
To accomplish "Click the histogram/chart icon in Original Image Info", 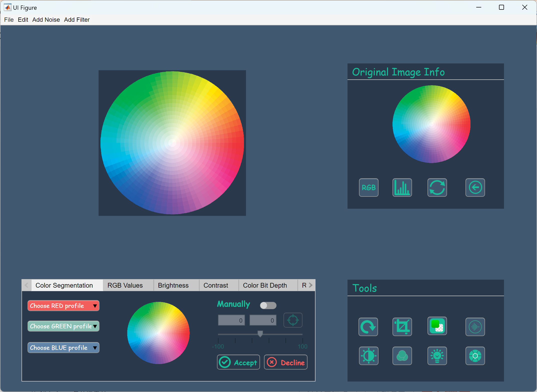I will 401,188.
